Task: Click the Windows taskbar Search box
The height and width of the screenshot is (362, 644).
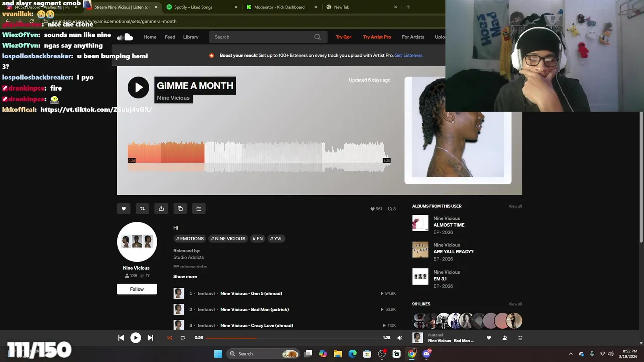Action: 264,354
